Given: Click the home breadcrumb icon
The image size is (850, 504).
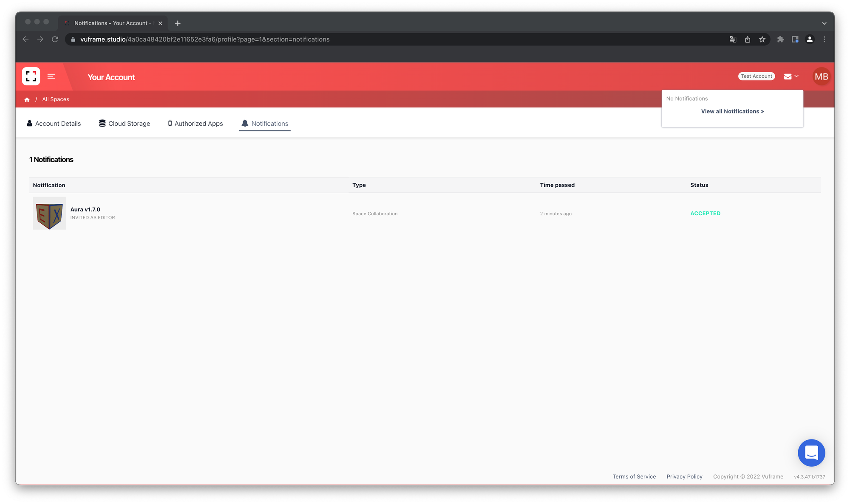Looking at the screenshot, I should pos(27,99).
